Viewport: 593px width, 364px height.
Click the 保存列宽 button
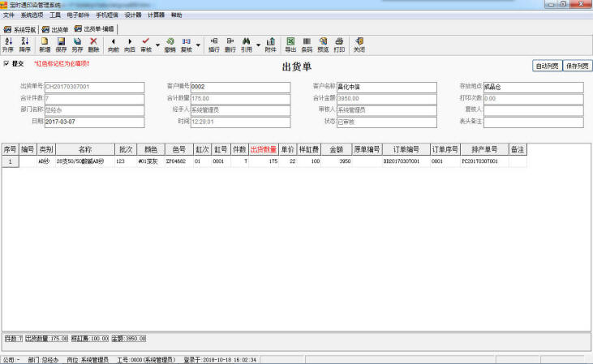pyautogui.click(x=578, y=66)
